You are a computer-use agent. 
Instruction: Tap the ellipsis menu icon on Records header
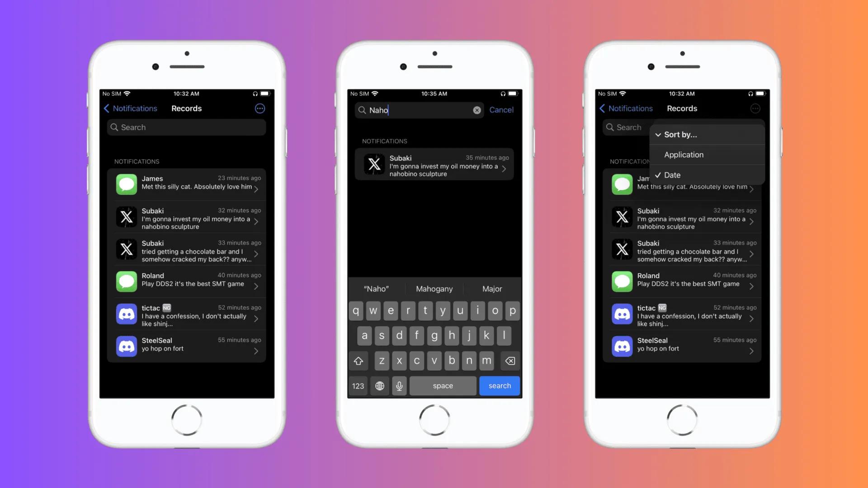260,108
